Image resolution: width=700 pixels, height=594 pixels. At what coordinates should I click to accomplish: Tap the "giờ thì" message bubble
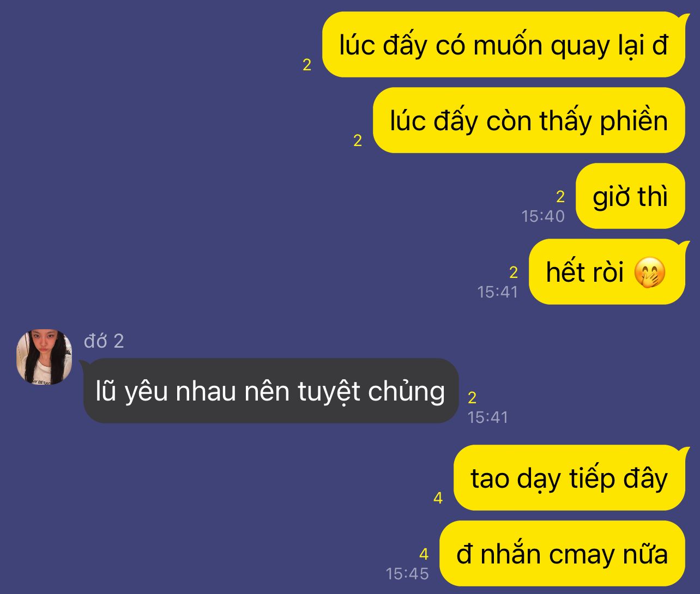630,196
